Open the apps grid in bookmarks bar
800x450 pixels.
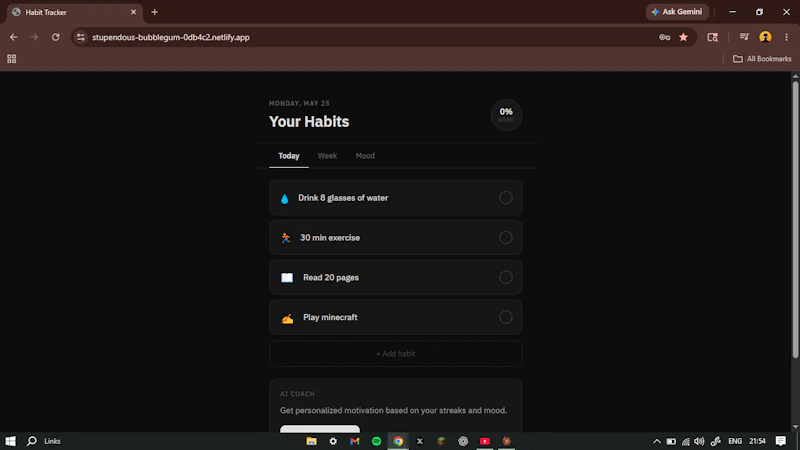point(12,59)
